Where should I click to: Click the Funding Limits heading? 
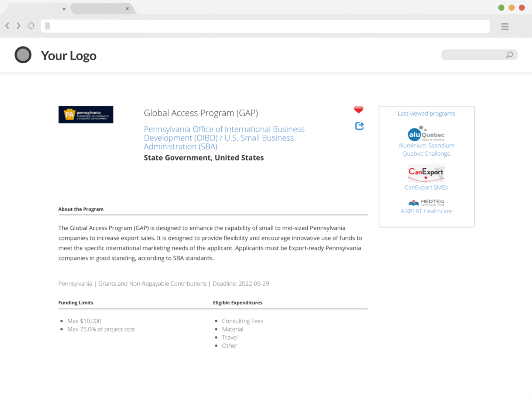76,303
